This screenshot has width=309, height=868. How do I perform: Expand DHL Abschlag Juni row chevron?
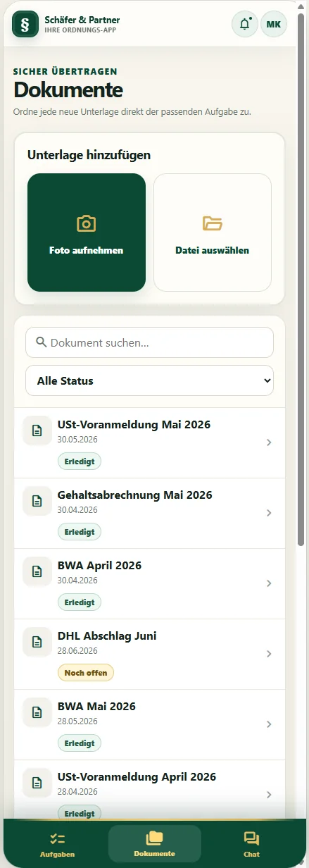270,654
